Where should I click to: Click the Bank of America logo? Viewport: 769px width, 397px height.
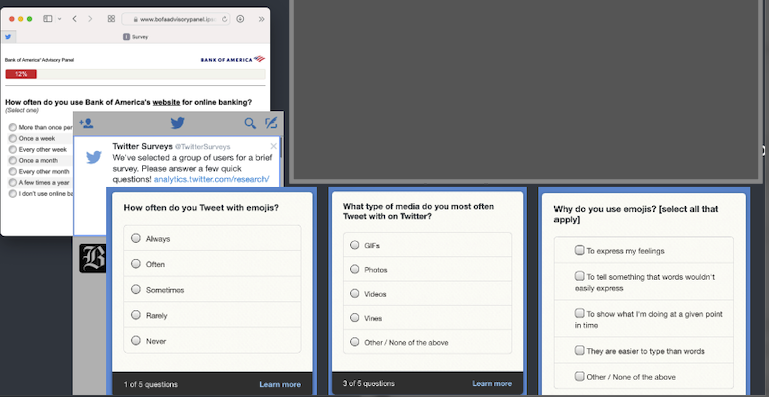coord(232,59)
